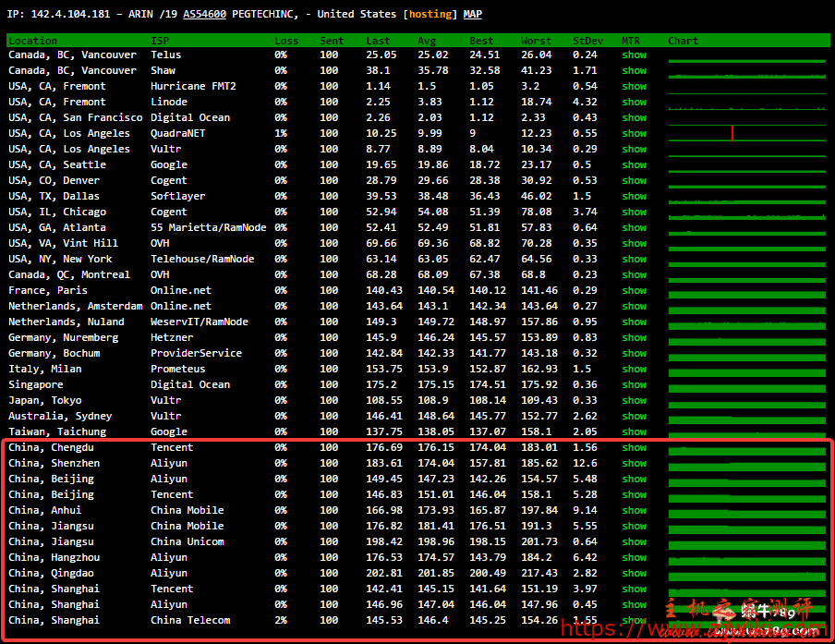
Task: Show MTR for New York Telehouse/RamNode
Action: 634,260
